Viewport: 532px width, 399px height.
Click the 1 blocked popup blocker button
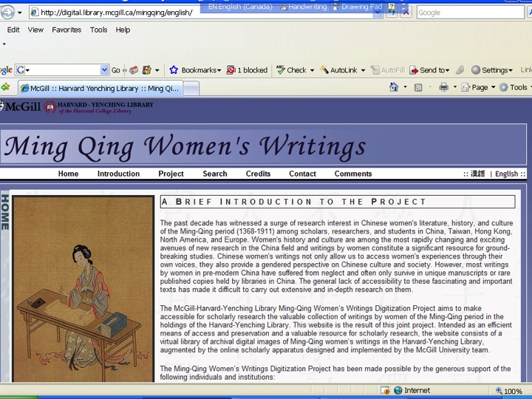coord(247,70)
